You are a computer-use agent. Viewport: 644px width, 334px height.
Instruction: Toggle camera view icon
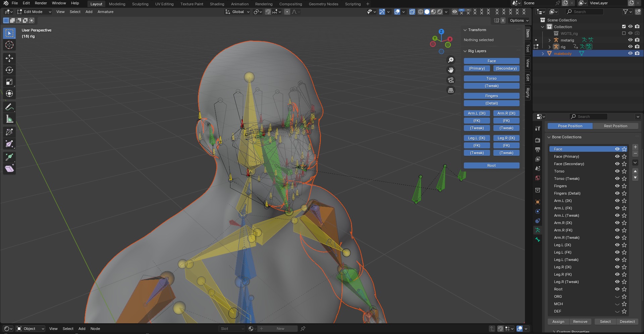[x=451, y=80]
